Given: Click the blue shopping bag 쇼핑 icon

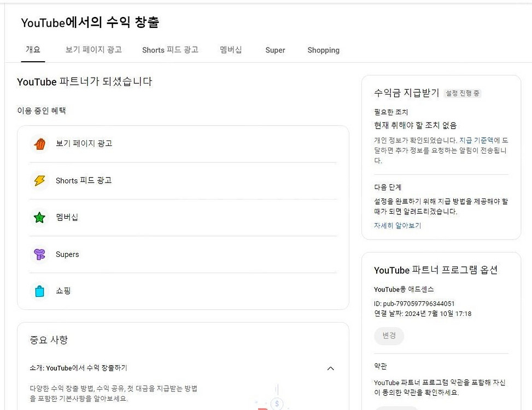Looking at the screenshot, I should (x=40, y=291).
